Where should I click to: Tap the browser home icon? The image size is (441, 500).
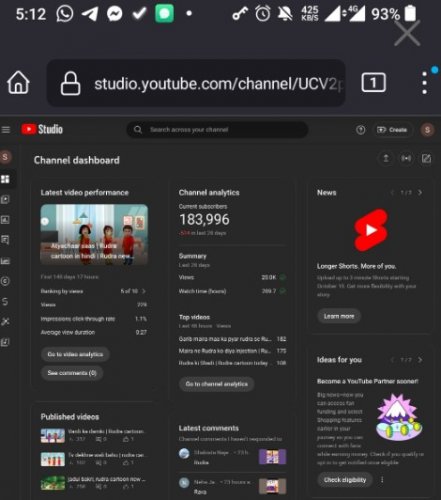point(18,83)
